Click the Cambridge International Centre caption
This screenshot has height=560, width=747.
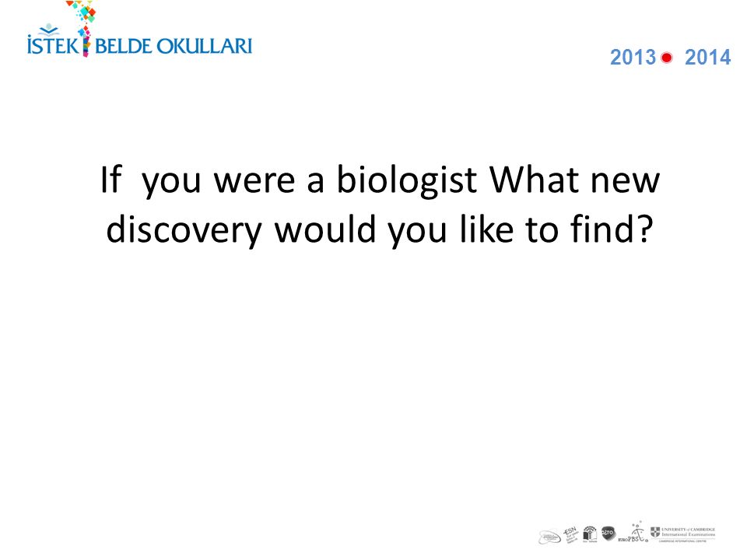[x=682, y=541]
